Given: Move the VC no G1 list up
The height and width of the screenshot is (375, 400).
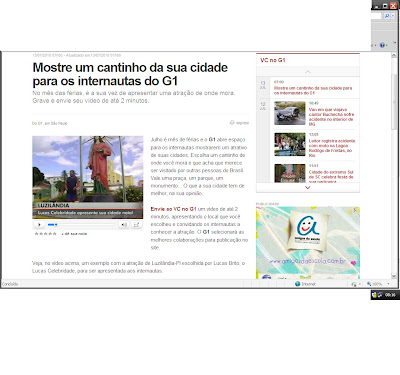Looking at the screenshot, I should pyautogui.click(x=307, y=72).
